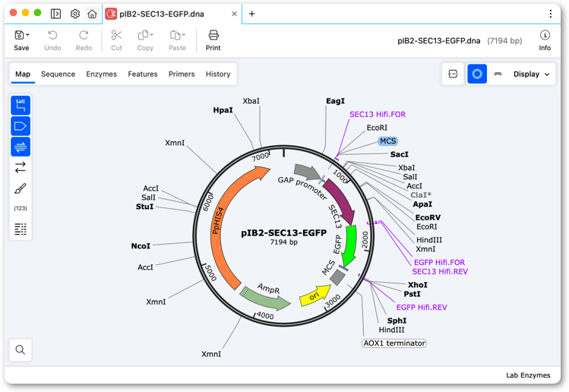Click the flip sequence arrows icon

(21, 167)
